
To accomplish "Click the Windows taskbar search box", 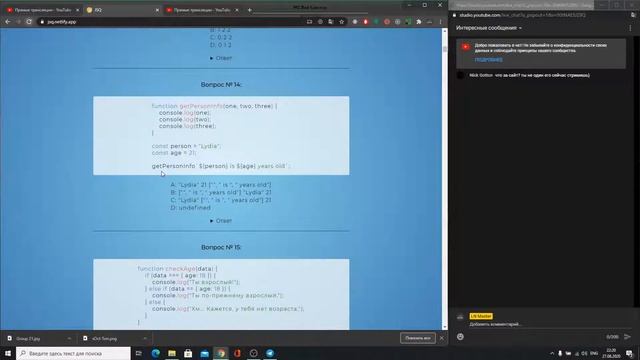I will point(73,353).
